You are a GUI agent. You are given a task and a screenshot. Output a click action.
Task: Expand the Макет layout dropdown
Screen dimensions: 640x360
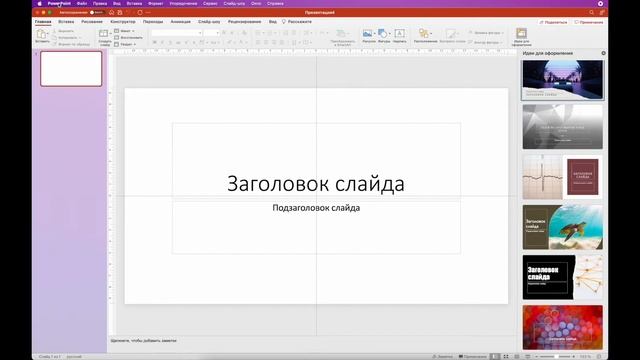124,31
